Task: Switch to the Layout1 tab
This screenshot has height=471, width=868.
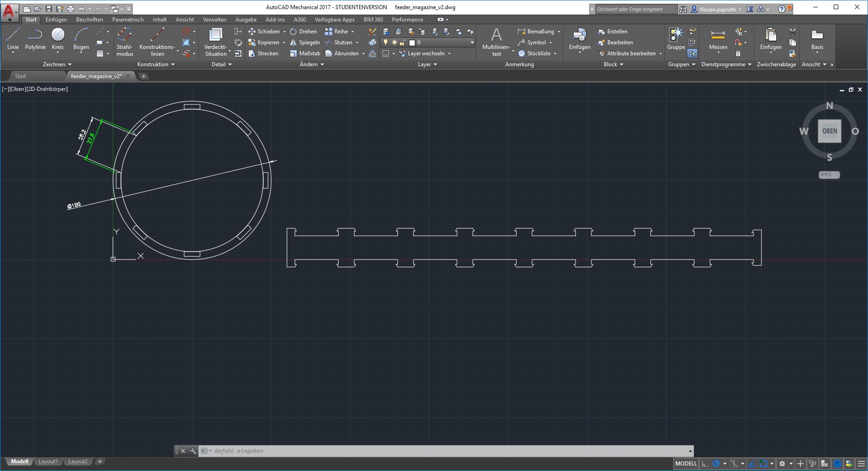Action: pos(48,461)
